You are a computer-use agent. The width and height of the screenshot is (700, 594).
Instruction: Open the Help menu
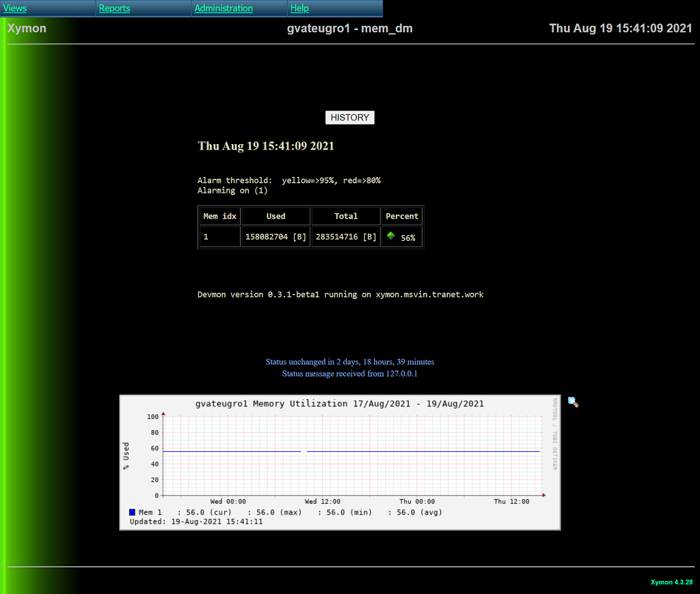tap(299, 8)
